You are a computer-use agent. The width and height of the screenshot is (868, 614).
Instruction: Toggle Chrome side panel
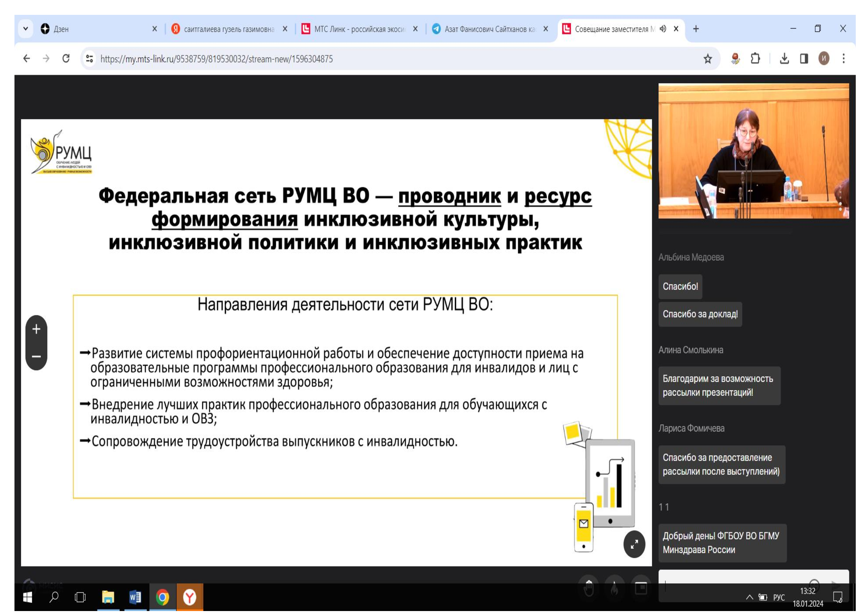804,59
